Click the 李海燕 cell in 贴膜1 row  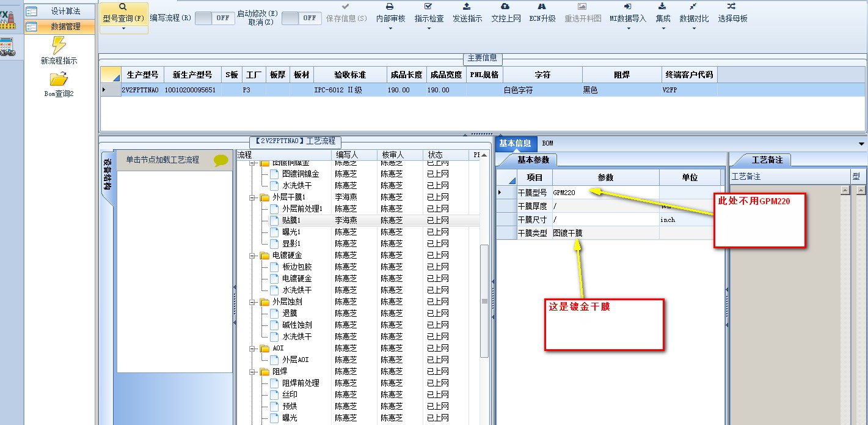(354, 220)
